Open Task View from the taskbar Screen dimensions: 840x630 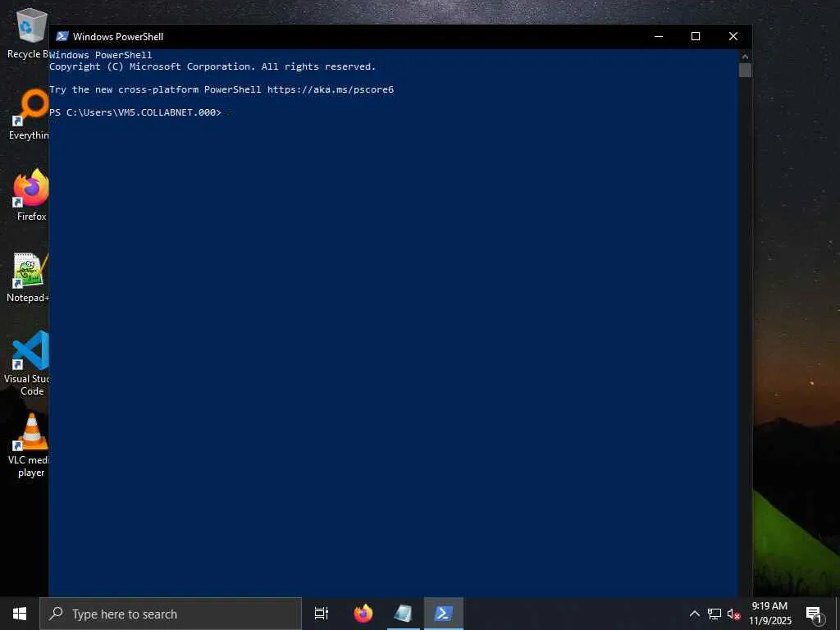[x=322, y=614]
